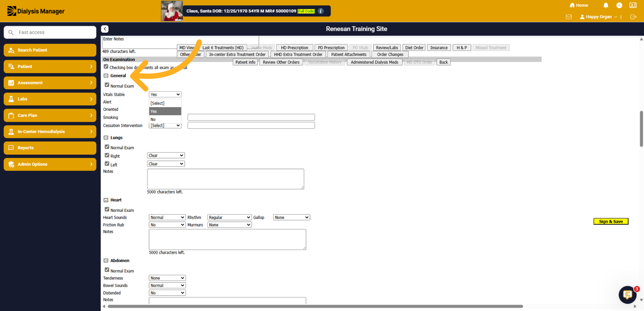Open the Vitals Stable dropdown
The height and width of the screenshot is (311, 644).
point(165,94)
